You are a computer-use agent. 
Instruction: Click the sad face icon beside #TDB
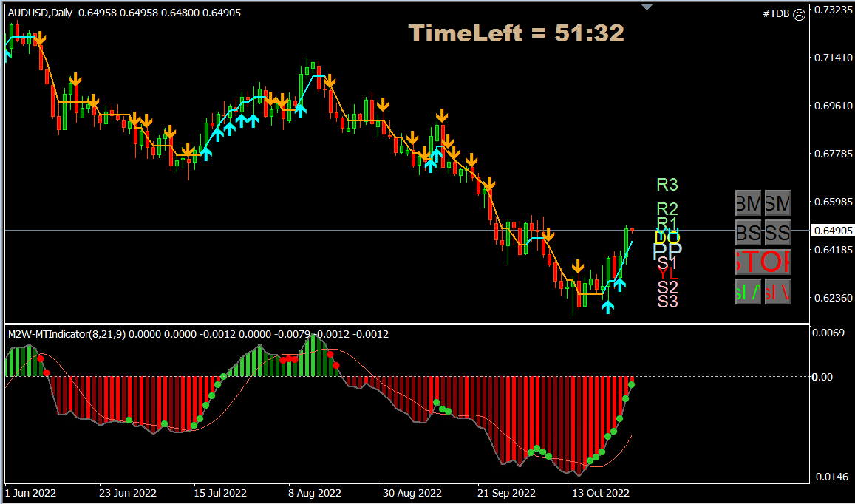[x=799, y=14]
